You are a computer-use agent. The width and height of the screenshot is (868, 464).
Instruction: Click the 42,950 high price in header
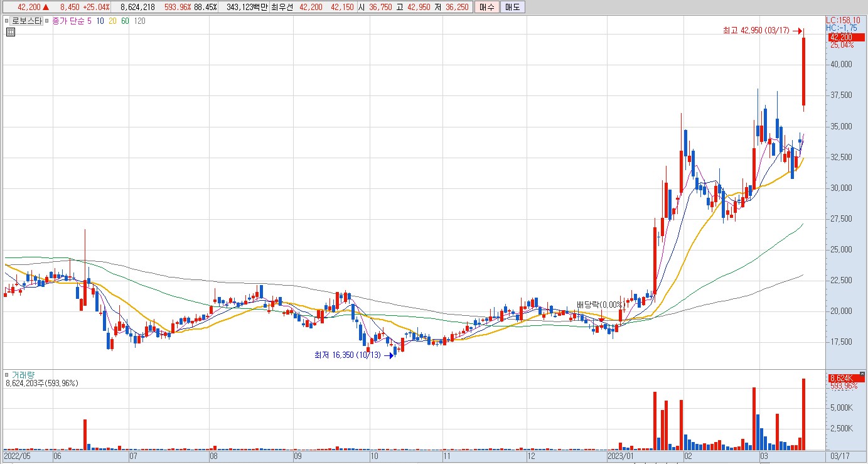pos(420,7)
